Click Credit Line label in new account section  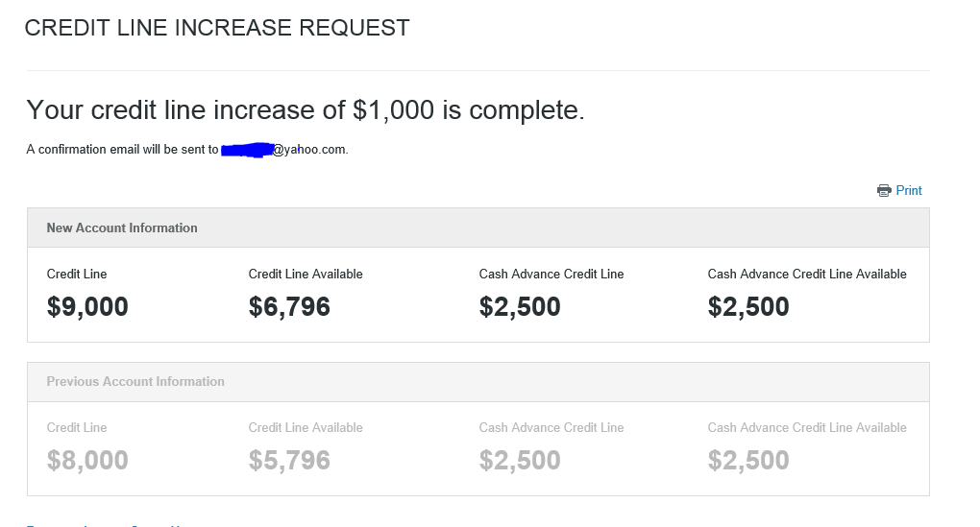(77, 274)
